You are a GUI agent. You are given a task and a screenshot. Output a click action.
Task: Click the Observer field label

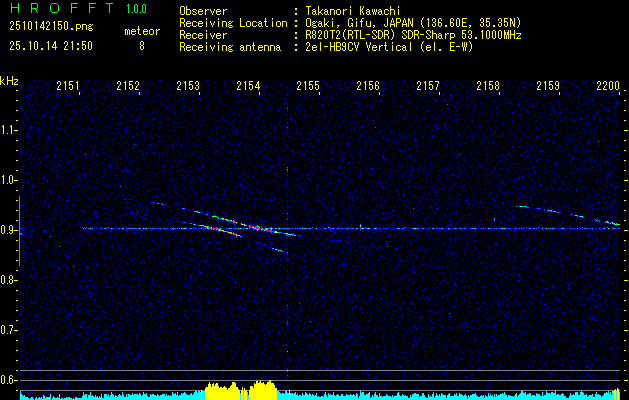[203, 11]
